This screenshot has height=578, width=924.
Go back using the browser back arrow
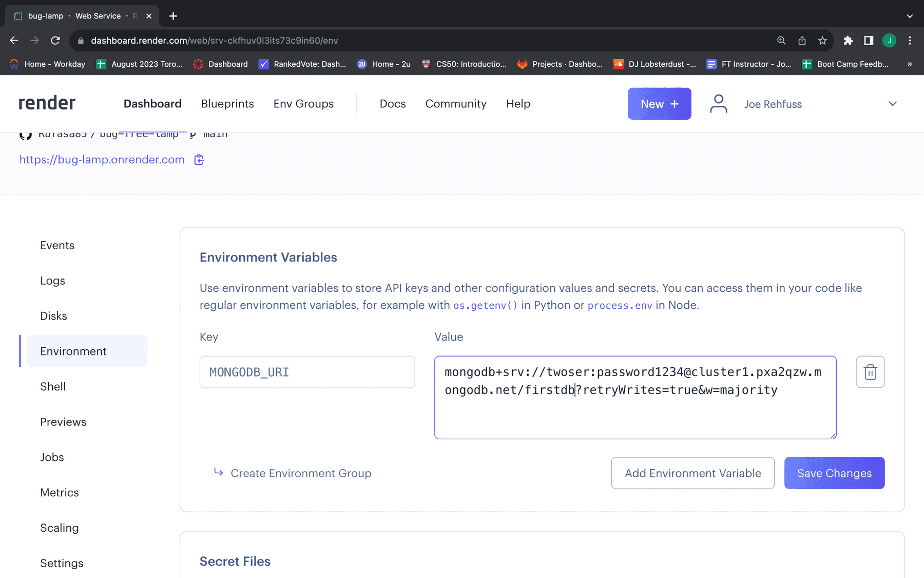tap(14, 41)
